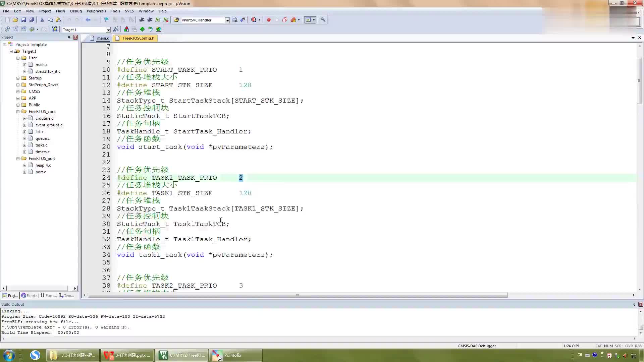Screen dimensions: 644x362
Task: Open the vPortSVCHandler search dropdown
Action: (x=227, y=20)
